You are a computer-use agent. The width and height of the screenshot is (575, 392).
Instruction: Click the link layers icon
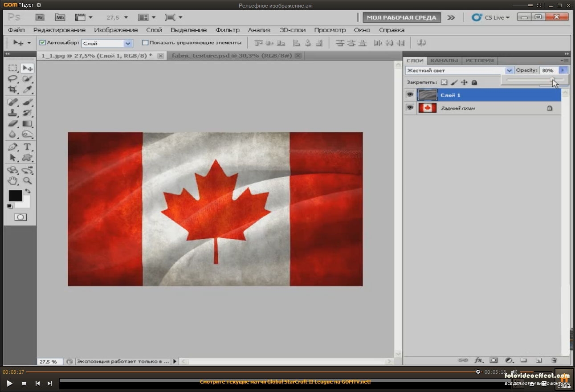(x=463, y=360)
